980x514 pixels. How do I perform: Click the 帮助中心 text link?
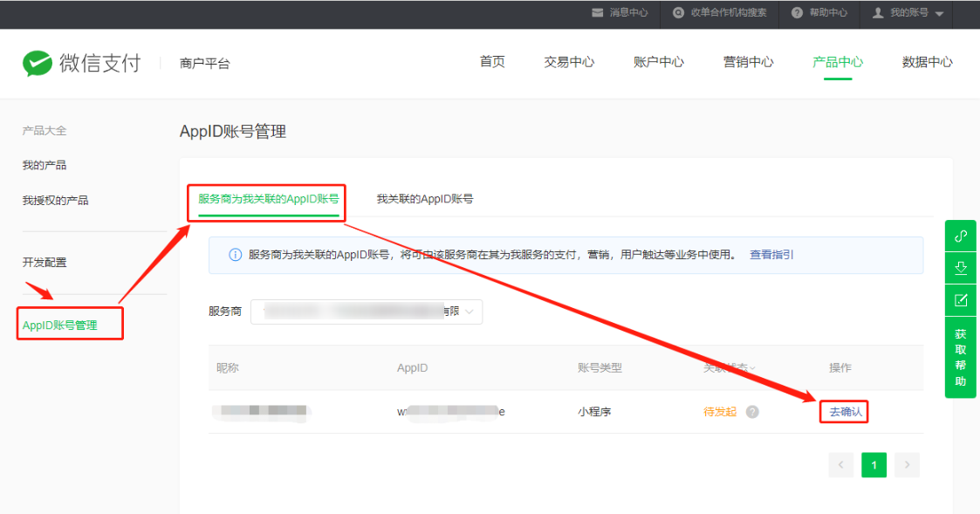pyautogui.click(x=828, y=12)
